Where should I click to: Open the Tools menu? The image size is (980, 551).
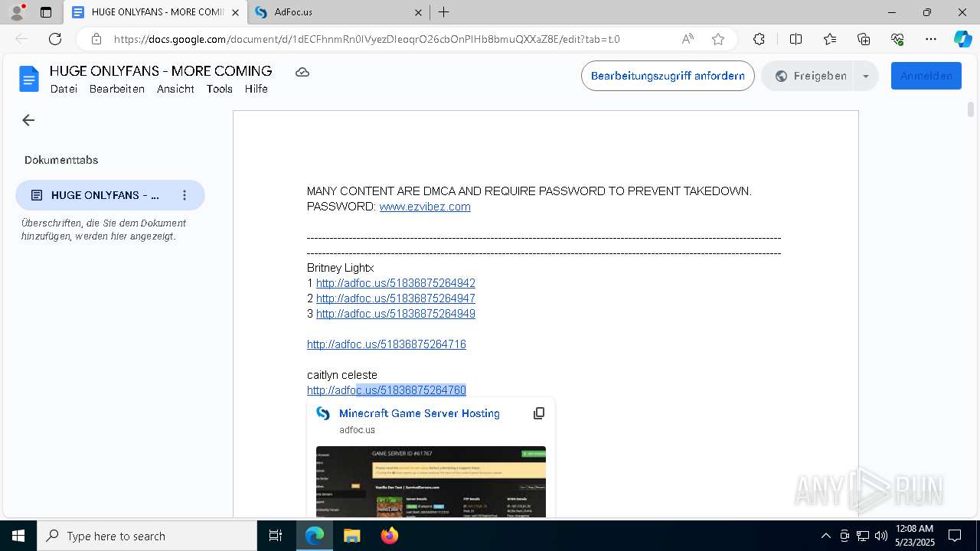tap(220, 89)
